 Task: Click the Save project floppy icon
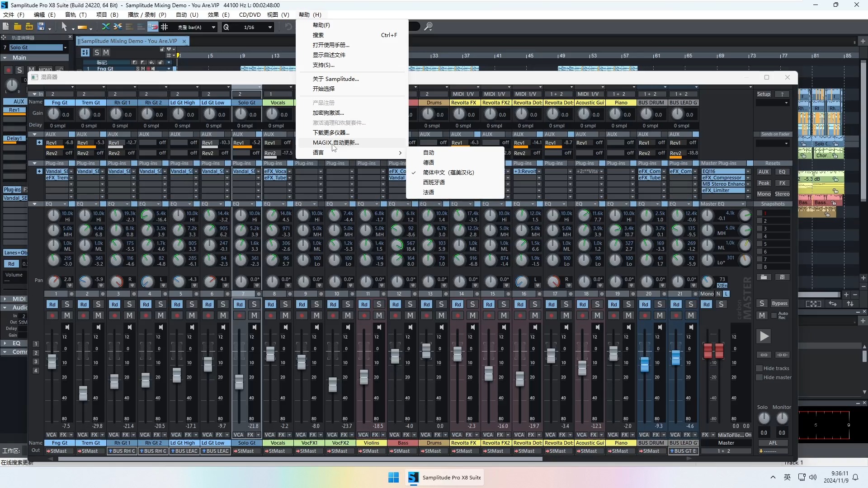tap(41, 27)
